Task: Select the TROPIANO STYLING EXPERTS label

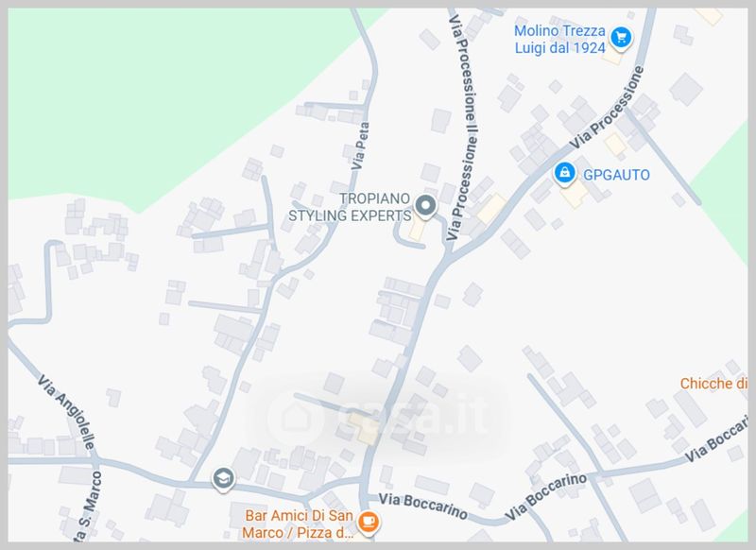Action: point(350,207)
